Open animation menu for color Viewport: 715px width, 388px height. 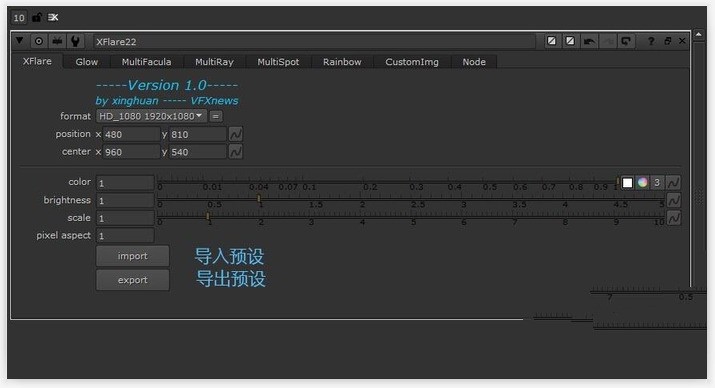coord(674,183)
